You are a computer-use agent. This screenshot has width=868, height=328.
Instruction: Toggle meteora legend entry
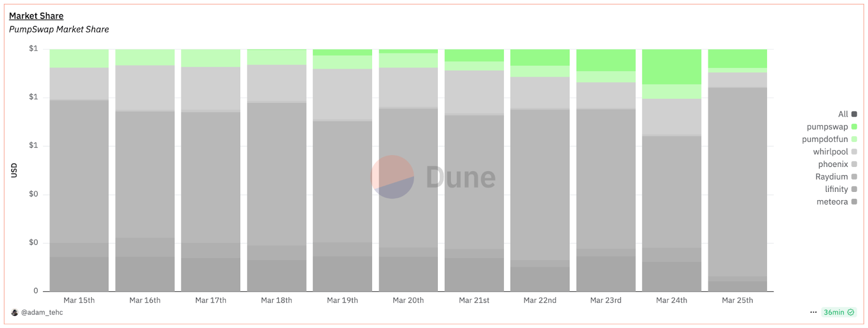point(837,202)
